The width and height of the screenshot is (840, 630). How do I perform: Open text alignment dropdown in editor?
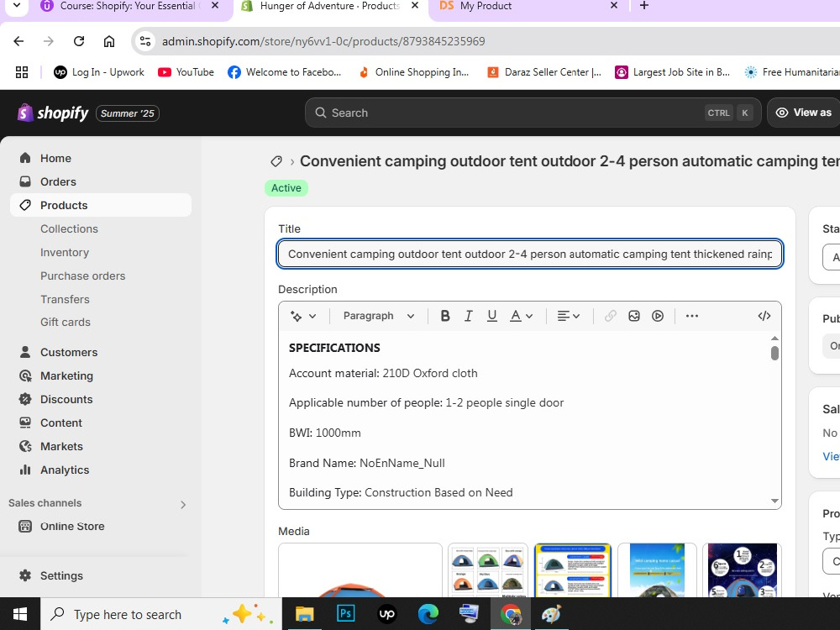point(569,316)
